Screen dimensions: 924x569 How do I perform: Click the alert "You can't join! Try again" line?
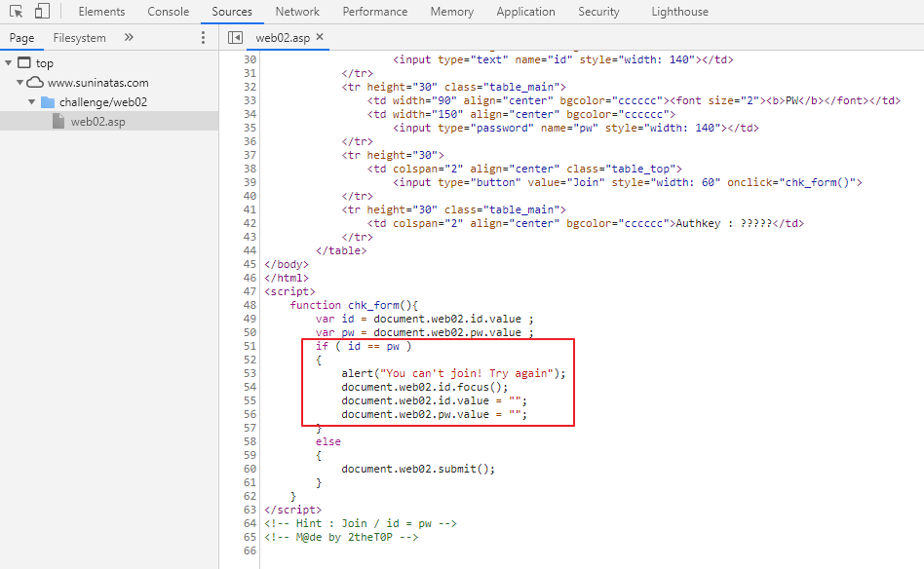click(453, 373)
